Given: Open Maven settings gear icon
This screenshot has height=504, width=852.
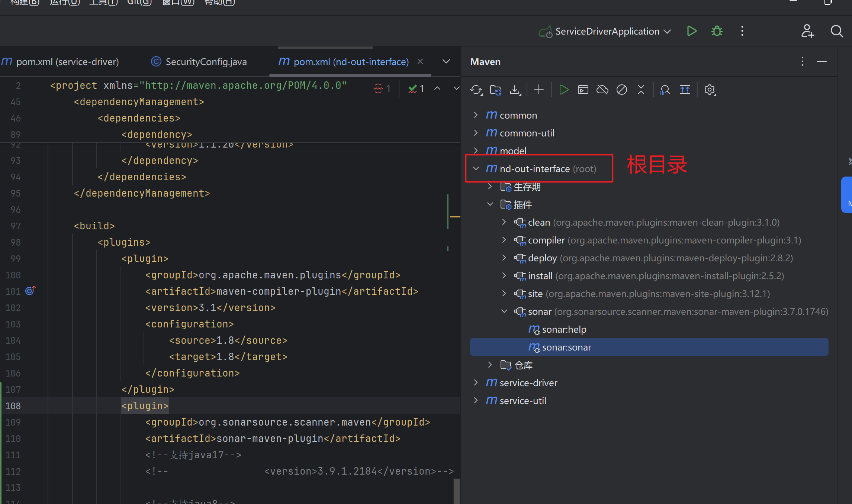Looking at the screenshot, I should [710, 89].
